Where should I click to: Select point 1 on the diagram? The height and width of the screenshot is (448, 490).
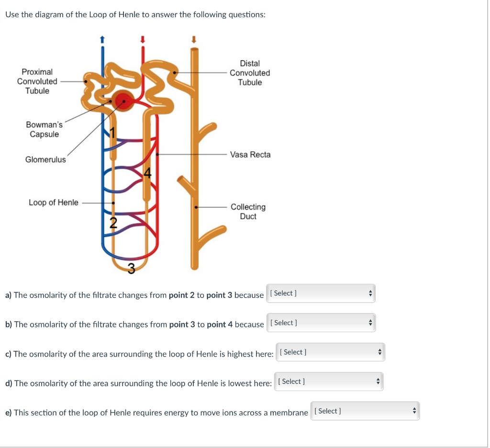coord(113,131)
